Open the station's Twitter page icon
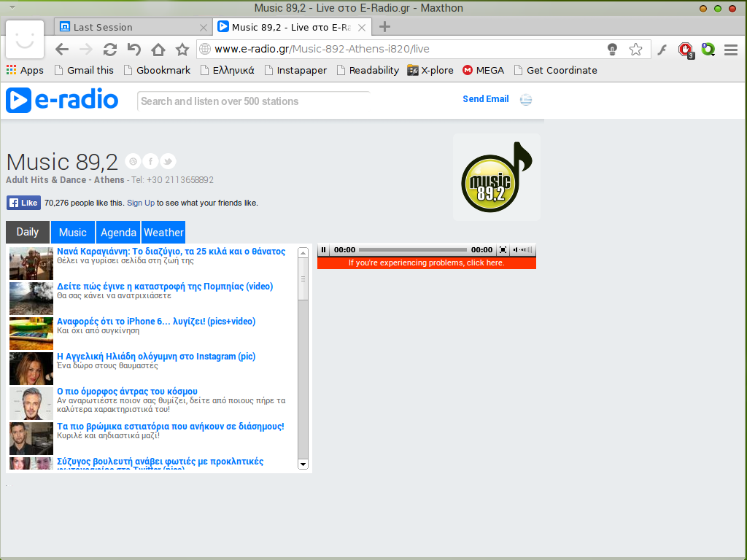The height and width of the screenshot is (560, 747). [168, 161]
